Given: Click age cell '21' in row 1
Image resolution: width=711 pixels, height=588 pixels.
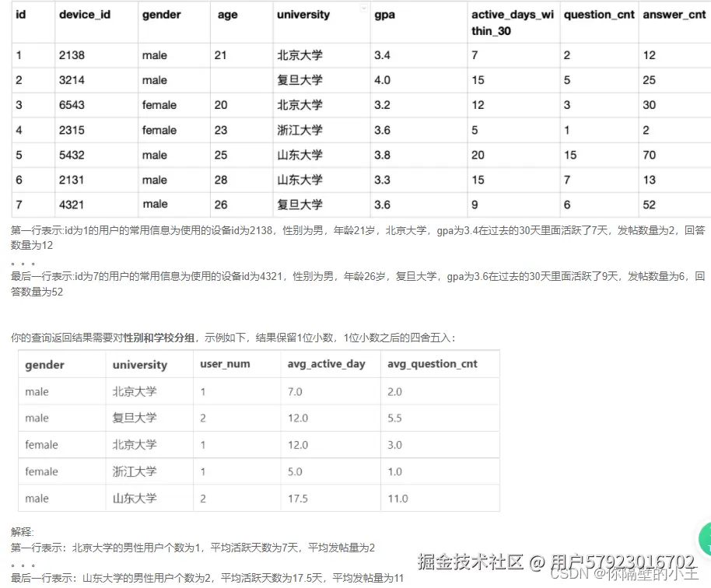Looking at the screenshot, I should click(x=220, y=55).
